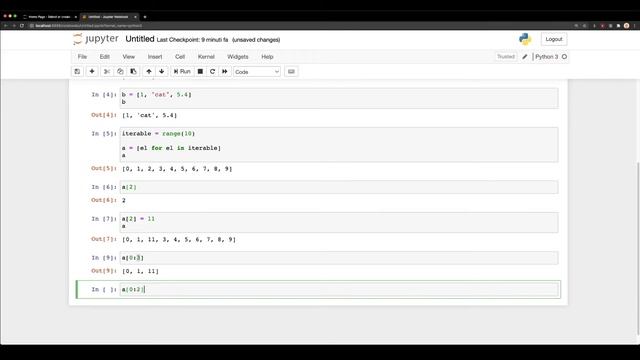Open the Insert menu
Viewport: 640px width, 360px height.
(x=155, y=57)
